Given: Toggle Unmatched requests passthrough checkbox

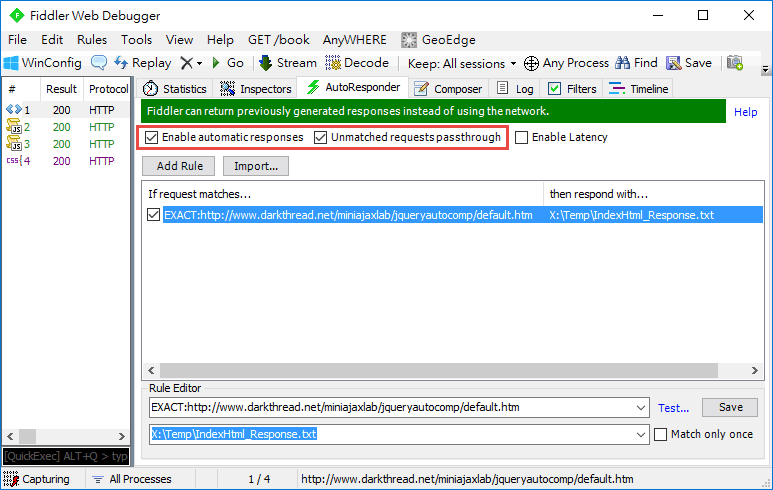Looking at the screenshot, I should [x=320, y=138].
